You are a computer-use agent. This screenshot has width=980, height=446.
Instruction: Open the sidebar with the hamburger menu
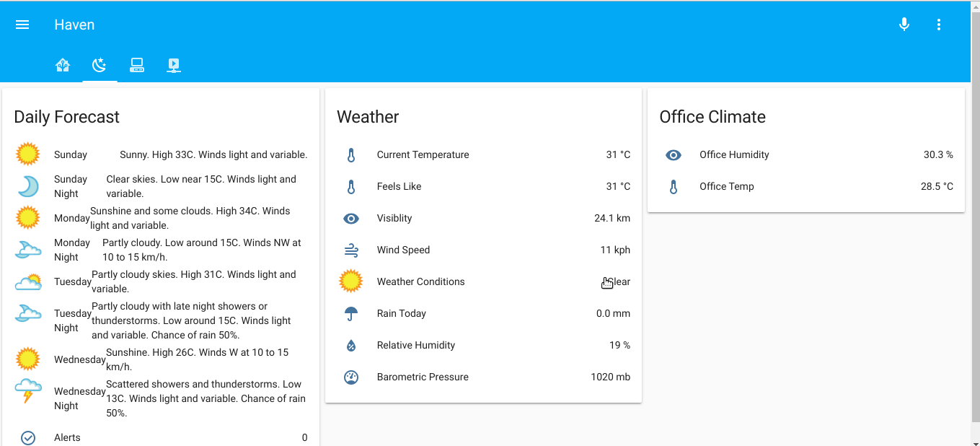click(x=22, y=24)
